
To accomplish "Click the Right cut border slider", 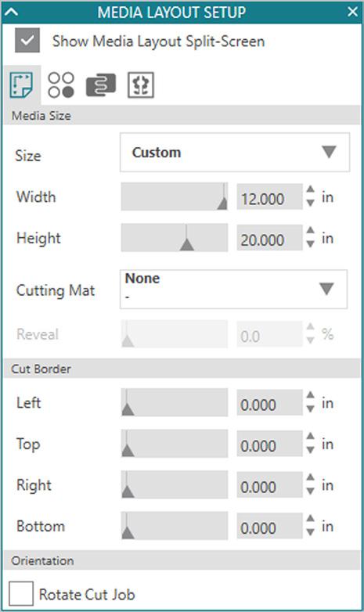I will tap(175, 484).
